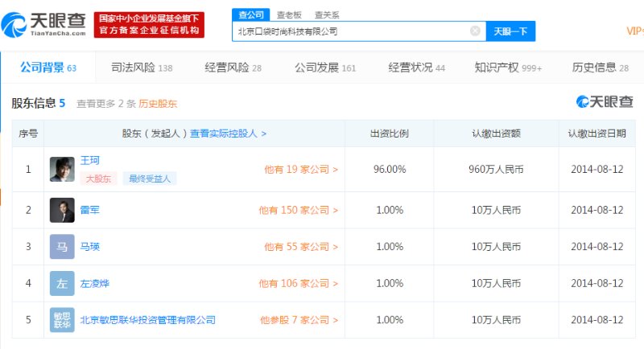The height and width of the screenshot is (349, 644).
Task: Click the 认缴出资额 column header
Action: (x=496, y=133)
